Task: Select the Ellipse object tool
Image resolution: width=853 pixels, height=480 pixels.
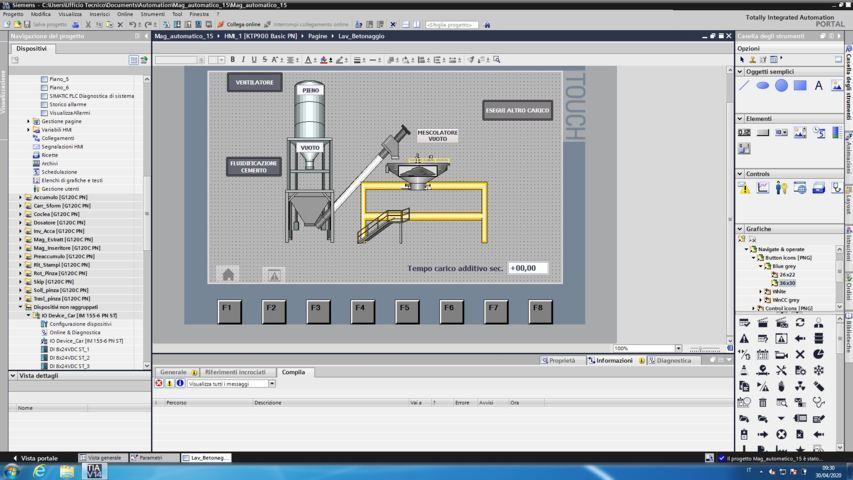Action: tap(763, 86)
